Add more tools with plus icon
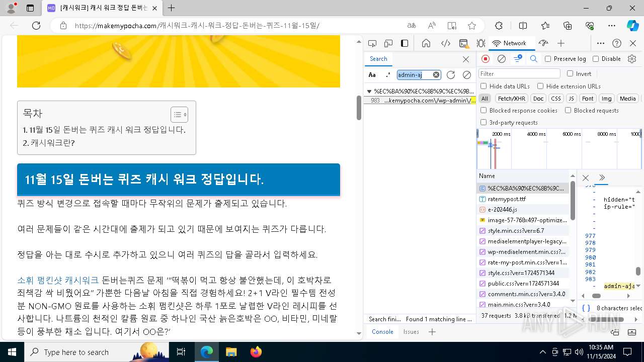The width and height of the screenshot is (644, 362). (561, 43)
